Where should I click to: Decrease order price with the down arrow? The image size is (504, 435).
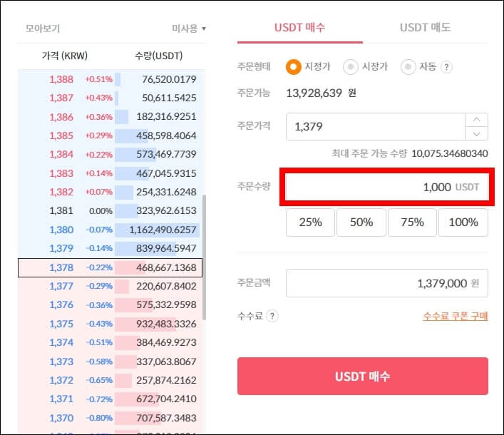tap(476, 133)
